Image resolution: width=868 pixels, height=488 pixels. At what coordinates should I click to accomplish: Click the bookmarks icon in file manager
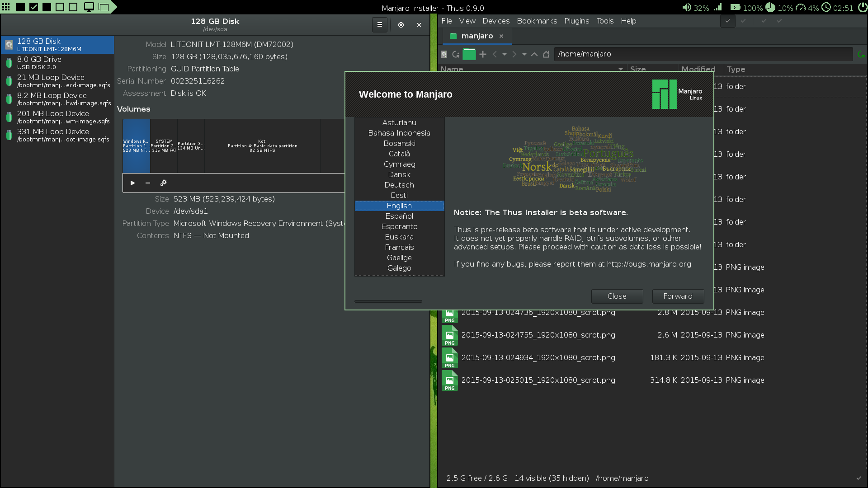click(x=536, y=21)
